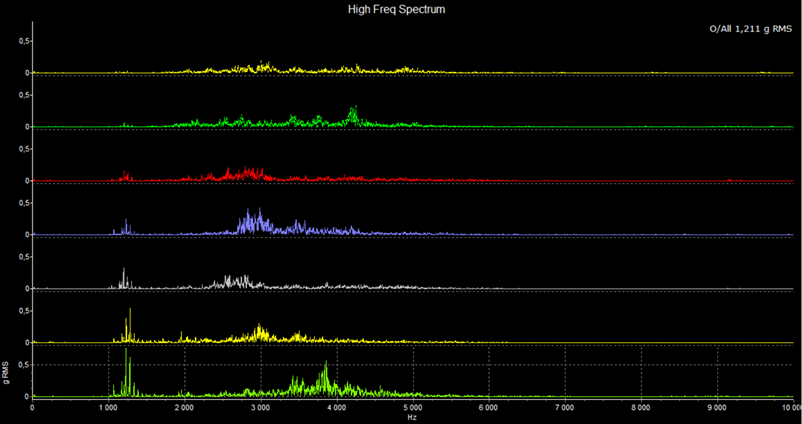Click the top yellow trace near 3 000 Hz
Viewport: 802px width, 424px height.
coord(262,67)
